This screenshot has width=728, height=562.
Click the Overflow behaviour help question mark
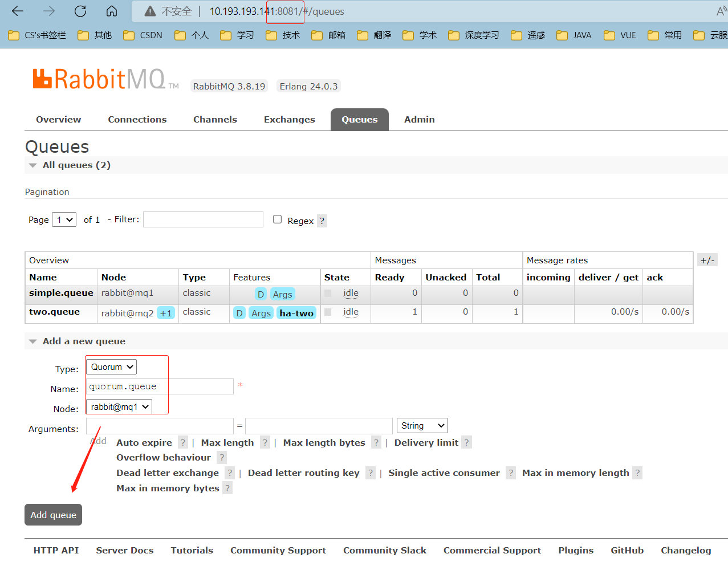pos(222,457)
